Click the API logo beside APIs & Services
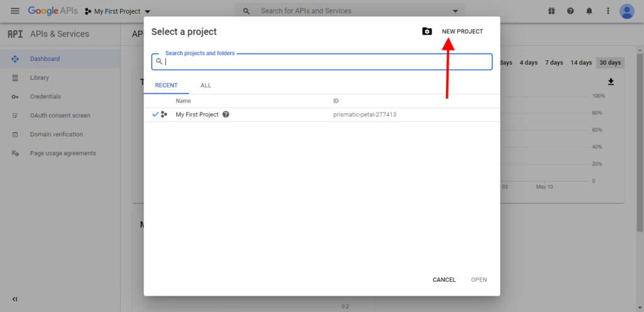The image size is (644, 312). coord(15,34)
